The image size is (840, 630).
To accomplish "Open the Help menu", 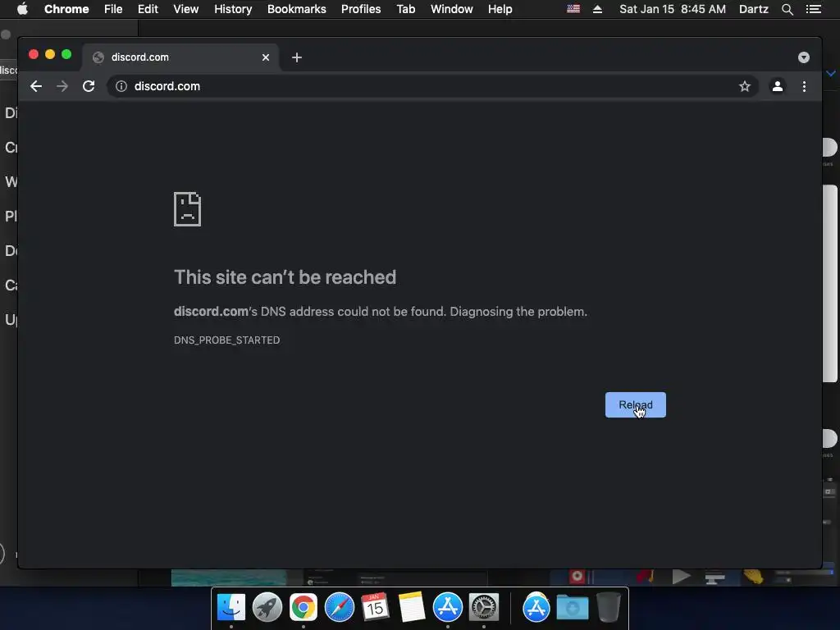I will (x=500, y=9).
